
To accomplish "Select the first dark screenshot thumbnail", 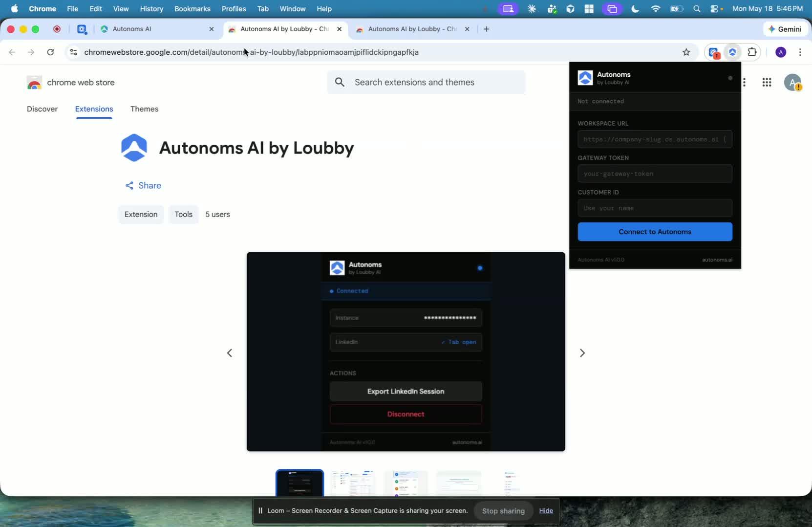I will click(299, 483).
